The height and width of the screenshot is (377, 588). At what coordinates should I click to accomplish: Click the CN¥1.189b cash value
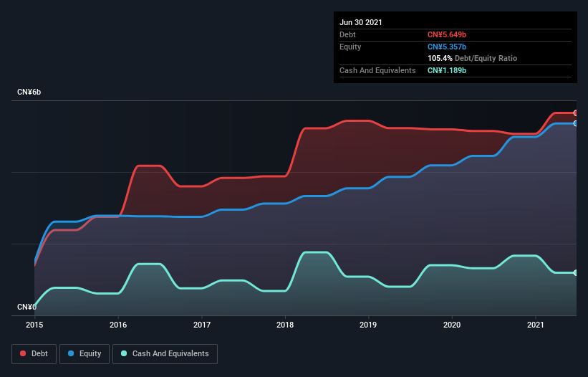pyautogui.click(x=447, y=70)
